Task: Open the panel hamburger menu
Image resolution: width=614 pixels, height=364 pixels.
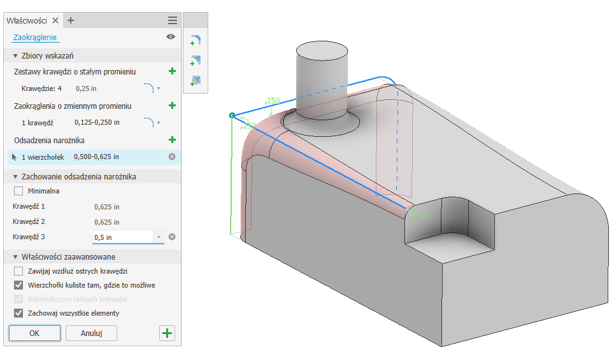Action: click(x=173, y=20)
